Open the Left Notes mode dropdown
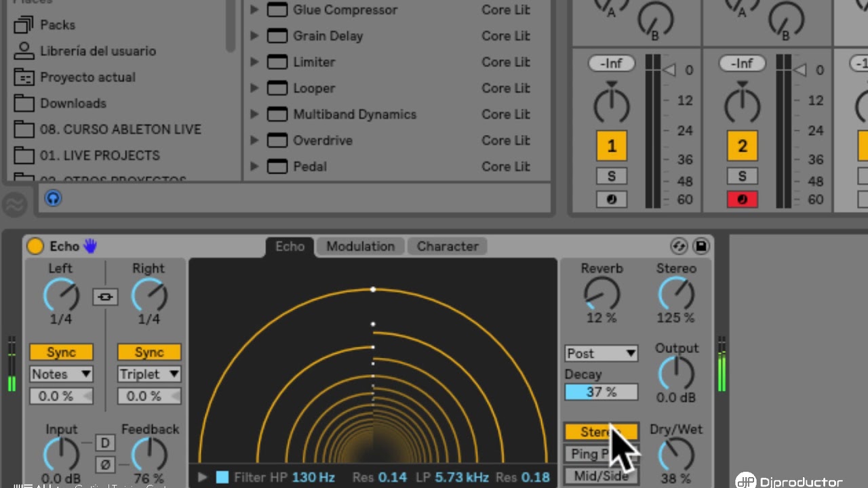868x488 pixels. 61,374
